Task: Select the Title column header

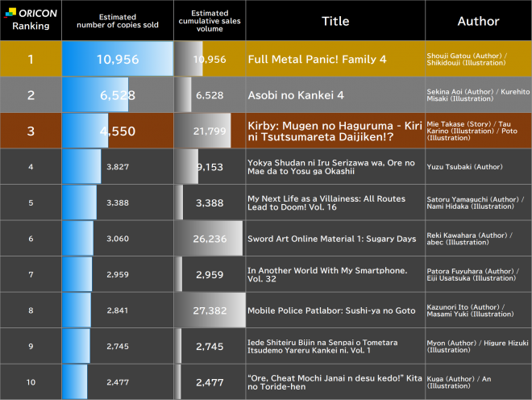Action: click(335, 21)
